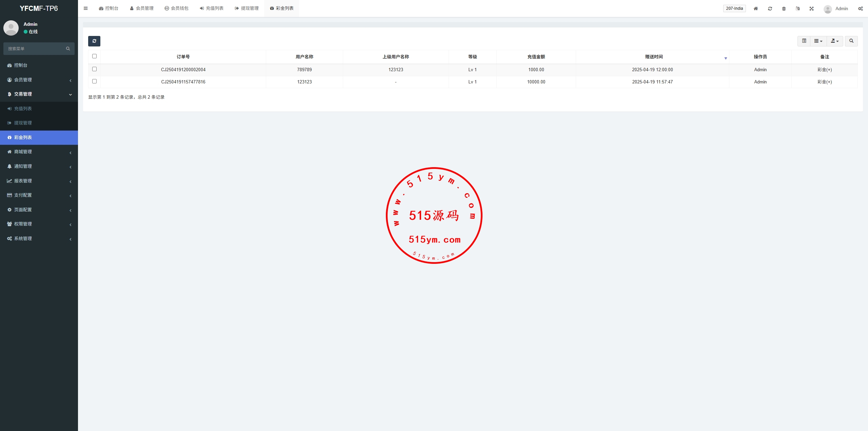This screenshot has width=868, height=431.
Task: Toggle the card view list icon
Action: (x=804, y=41)
